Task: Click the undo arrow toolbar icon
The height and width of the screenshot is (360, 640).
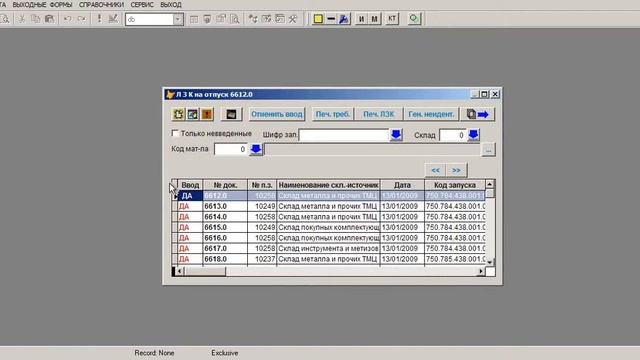Action: click(x=68, y=19)
